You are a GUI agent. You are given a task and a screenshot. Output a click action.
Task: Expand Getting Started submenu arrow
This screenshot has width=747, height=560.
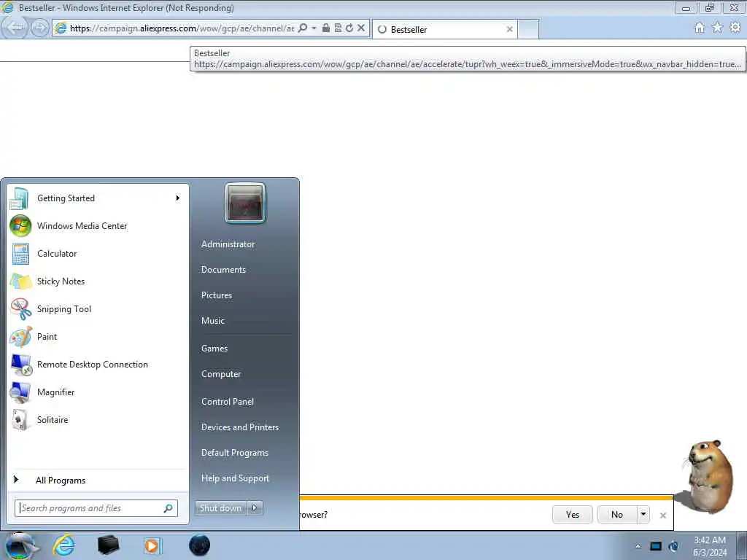(x=178, y=198)
